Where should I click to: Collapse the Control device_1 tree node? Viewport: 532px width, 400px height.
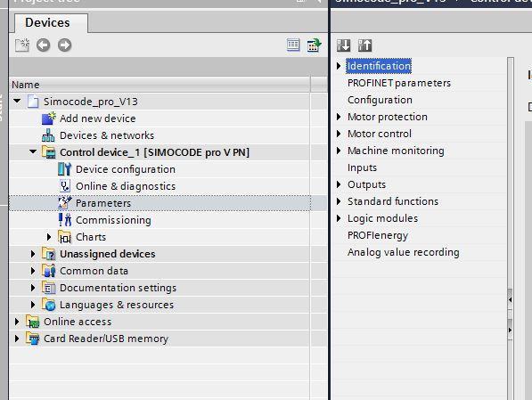[x=33, y=151]
